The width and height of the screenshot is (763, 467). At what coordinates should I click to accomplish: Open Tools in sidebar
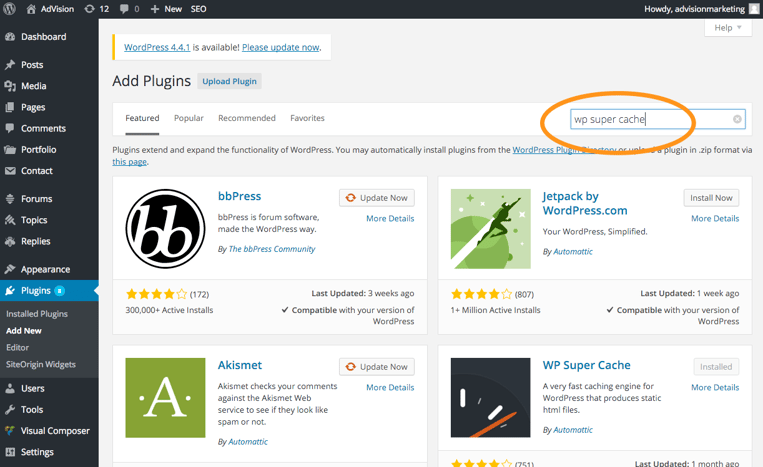click(32, 410)
